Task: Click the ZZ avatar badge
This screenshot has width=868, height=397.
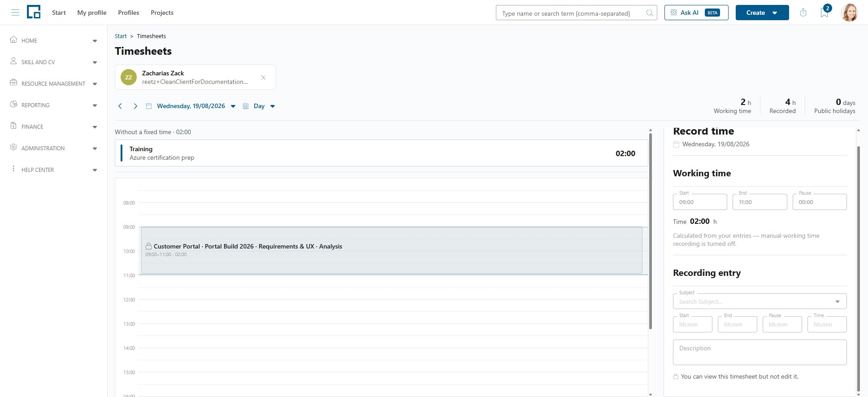Action: coord(129,77)
